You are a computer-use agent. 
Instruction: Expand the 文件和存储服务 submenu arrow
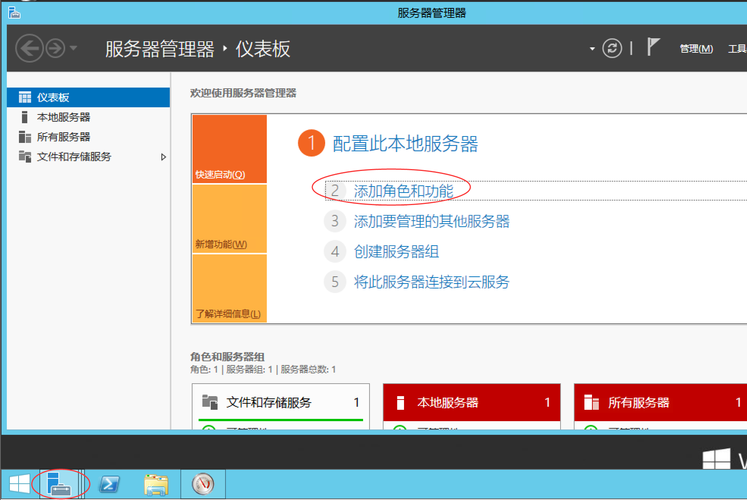click(163, 157)
